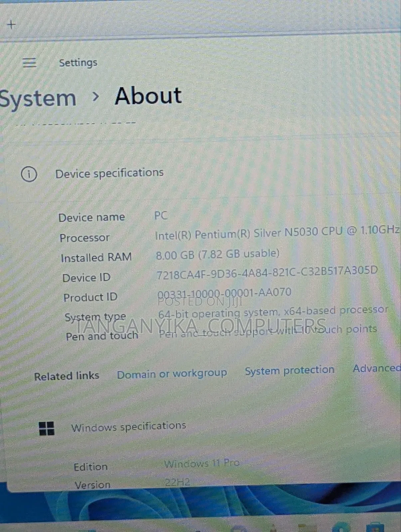Click the Related links label
Viewport: 401px width, 532px height.
[67, 376]
